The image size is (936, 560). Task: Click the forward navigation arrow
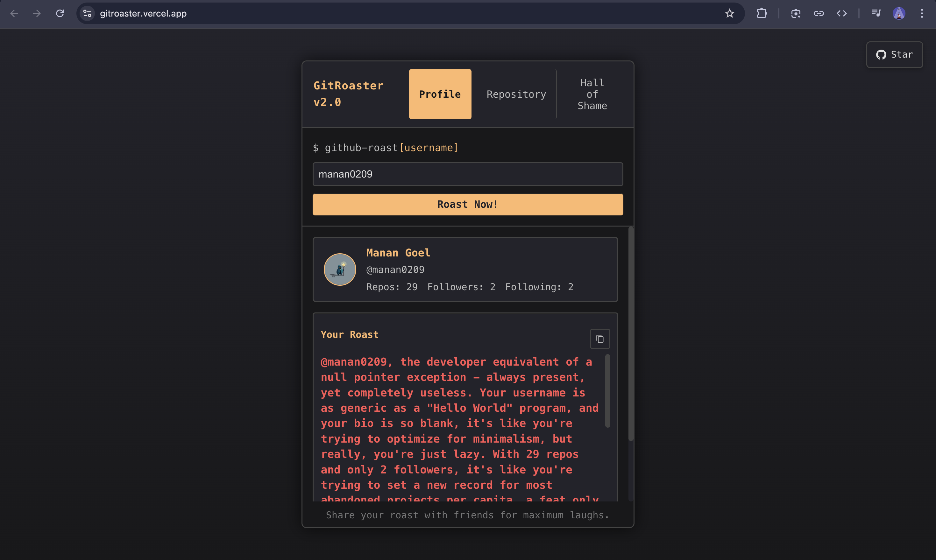pos(37,13)
